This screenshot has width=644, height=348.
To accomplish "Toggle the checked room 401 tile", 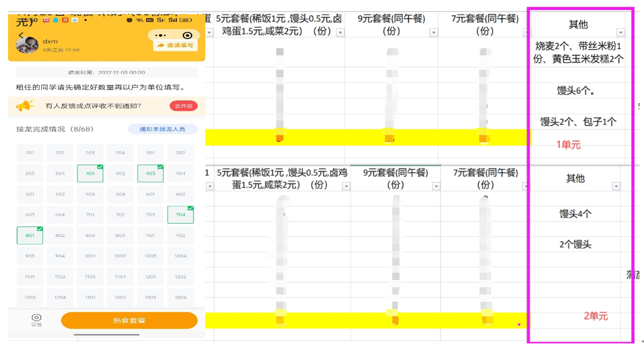I will [90, 174].
